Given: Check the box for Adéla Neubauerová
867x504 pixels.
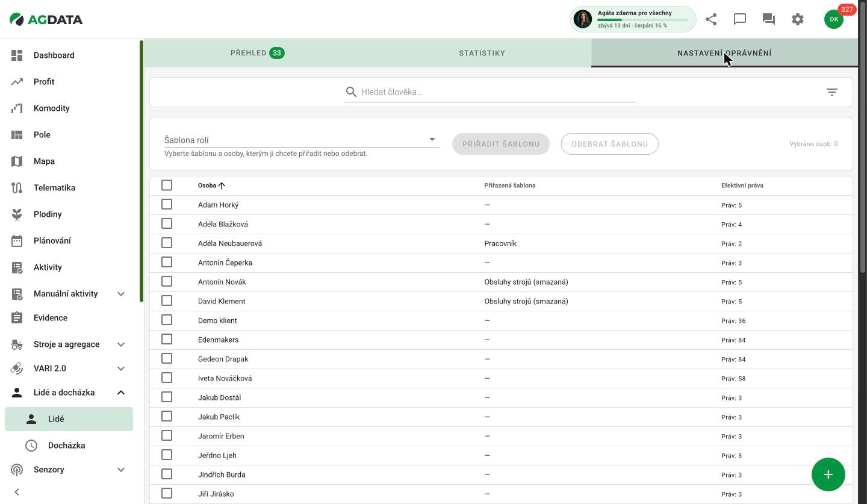Looking at the screenshot, I should pos(167,243).
